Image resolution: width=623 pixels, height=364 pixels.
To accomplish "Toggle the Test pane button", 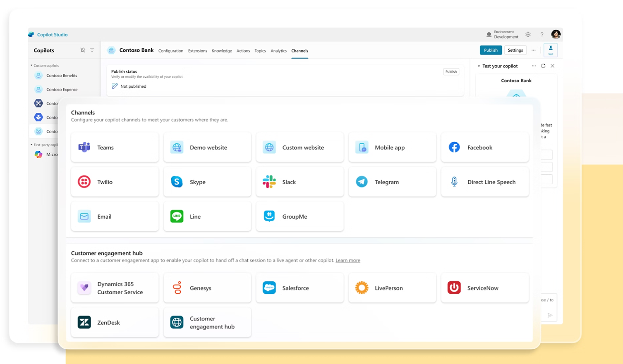I will coord(551,50).
